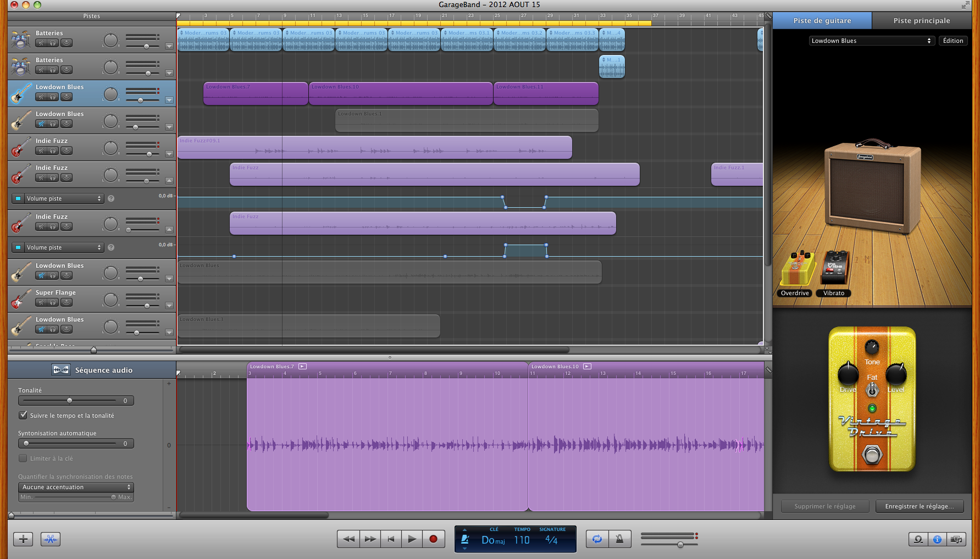Open the loop browser

pyautogui.click(x=918, y=539)
